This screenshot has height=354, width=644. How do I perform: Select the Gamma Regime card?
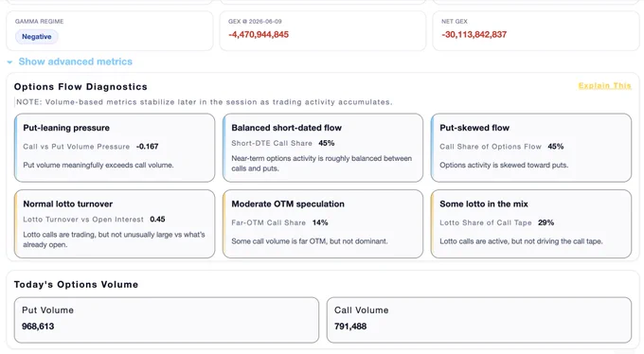coord(110,31)
